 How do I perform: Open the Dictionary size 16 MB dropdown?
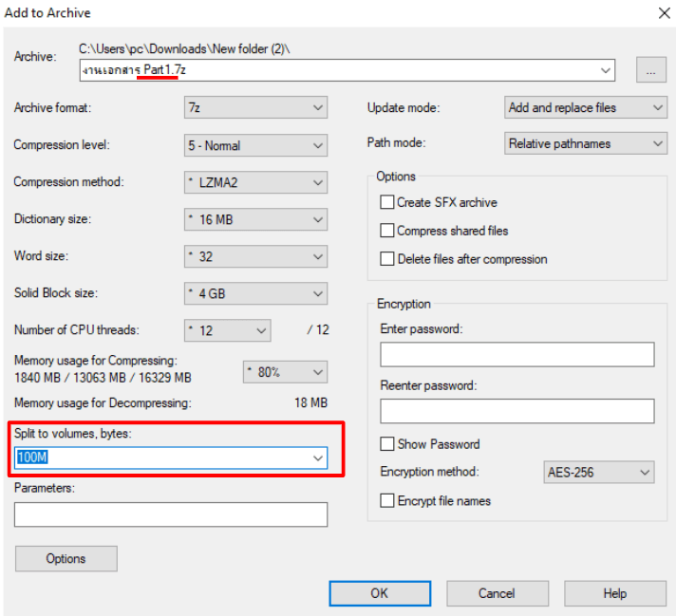(255, 219)
